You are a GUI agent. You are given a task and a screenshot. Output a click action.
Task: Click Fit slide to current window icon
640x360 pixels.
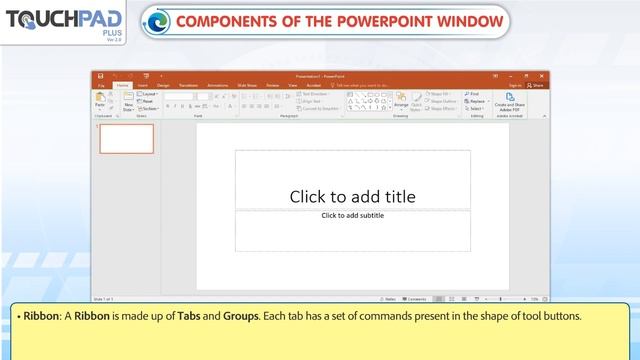click(x=545, y=299)
